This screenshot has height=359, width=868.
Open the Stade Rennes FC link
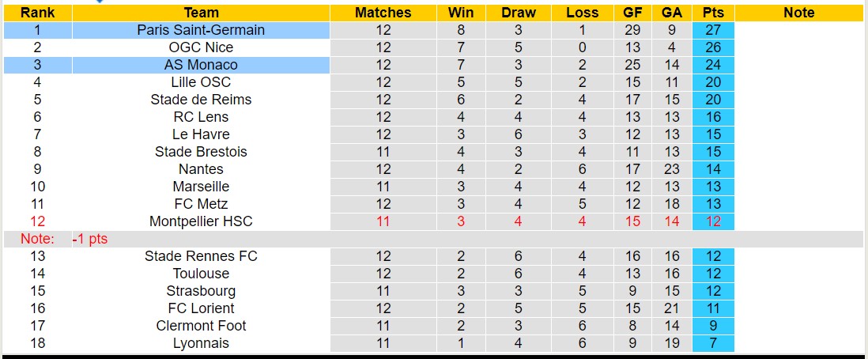pos(201,256)
